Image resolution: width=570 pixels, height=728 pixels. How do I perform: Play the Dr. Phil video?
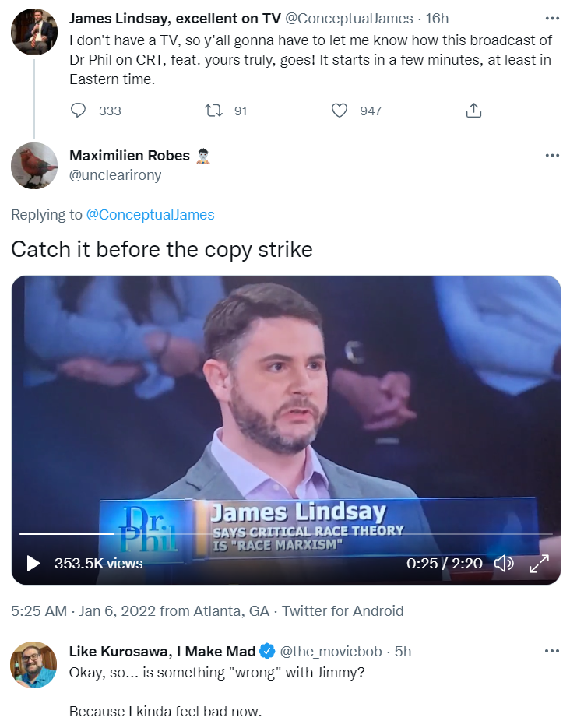point(33,563)
